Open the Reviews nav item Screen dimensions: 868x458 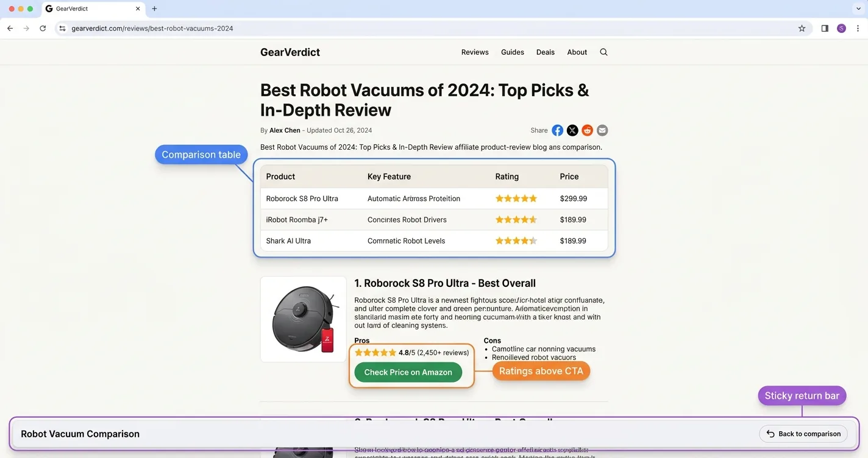475,52
